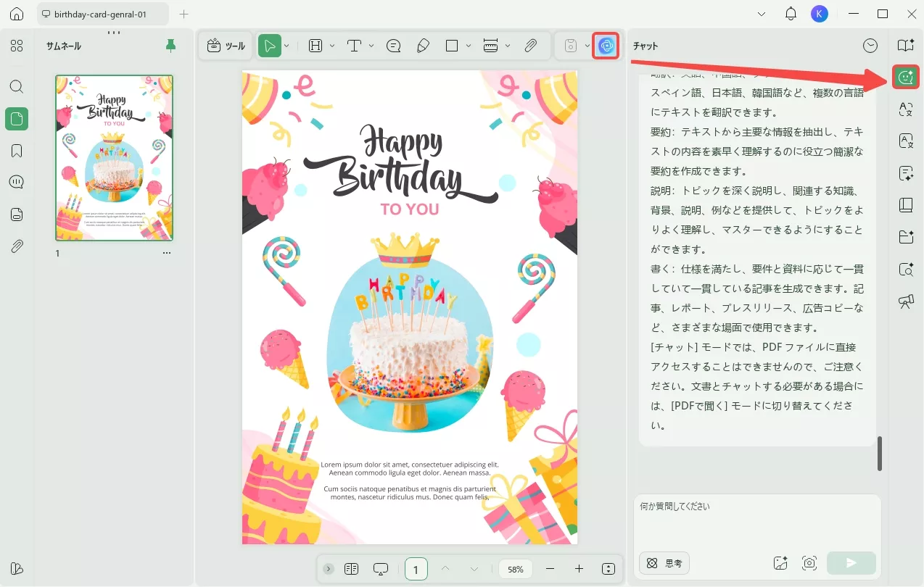Click the plus button to zoom in

pos(579,569)
